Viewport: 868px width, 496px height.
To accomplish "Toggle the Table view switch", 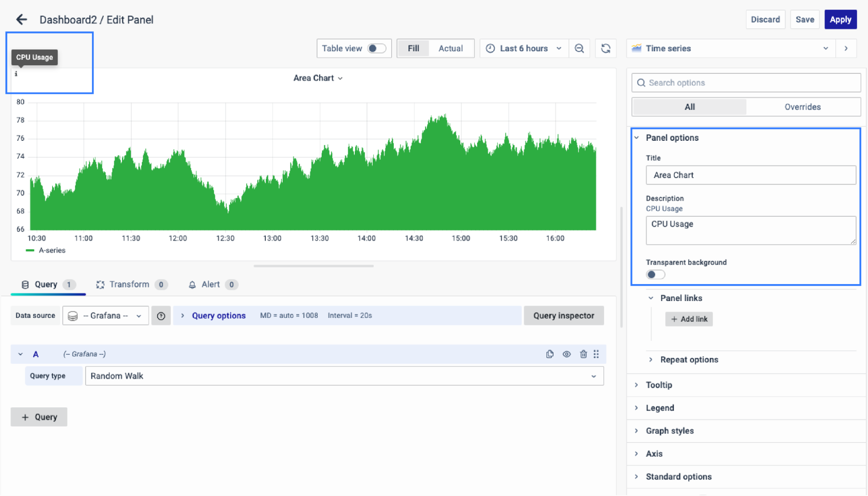I will coord(376,48).
